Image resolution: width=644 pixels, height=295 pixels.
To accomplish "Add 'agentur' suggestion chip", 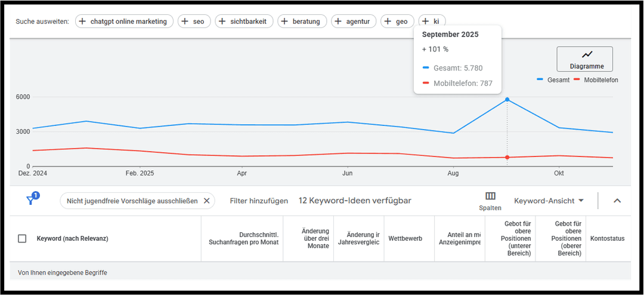I will tap(353, 21).
